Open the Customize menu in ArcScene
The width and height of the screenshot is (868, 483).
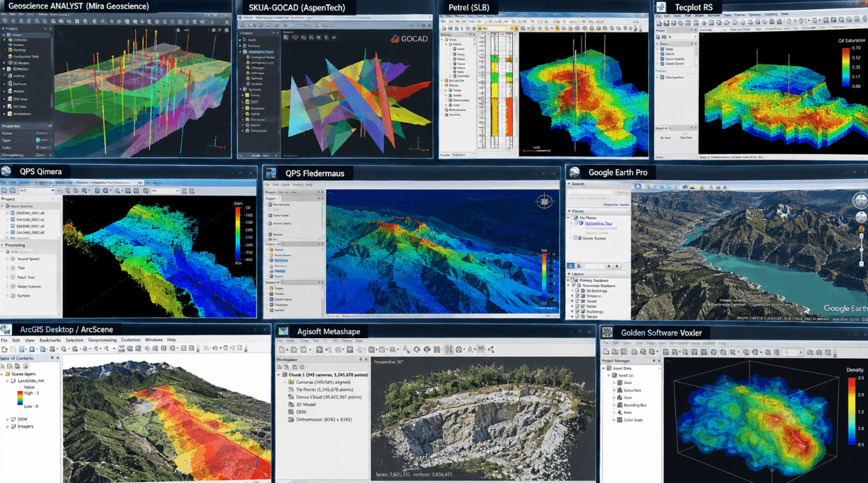tap(131, 340)
